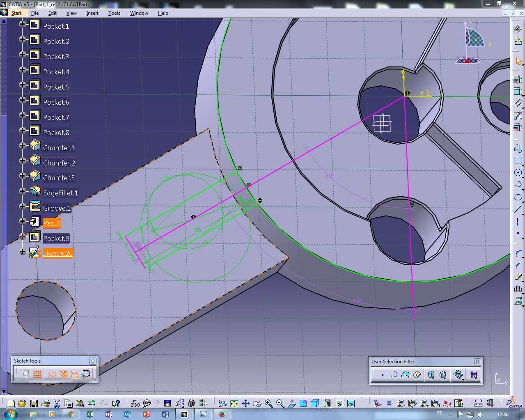Select the Corner tool
This screenshot has width=525, height=420.
tap(518, 254)
